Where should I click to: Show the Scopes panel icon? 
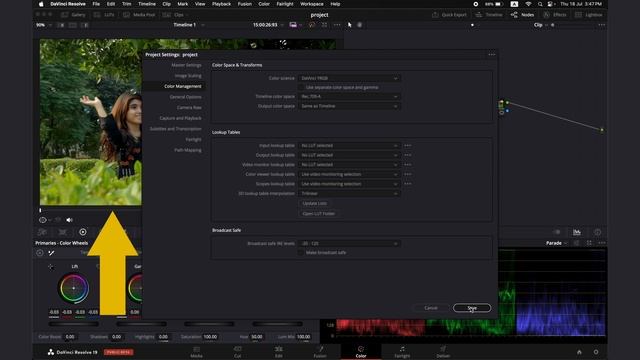[577, 232]
